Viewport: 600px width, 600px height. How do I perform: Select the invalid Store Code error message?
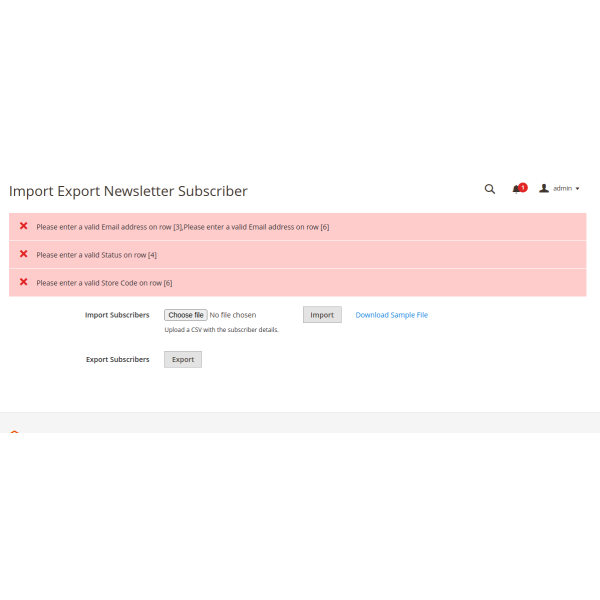tap(104, 283)
